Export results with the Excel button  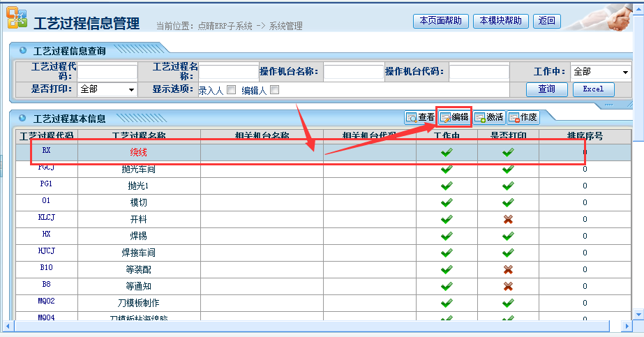[593, 89]
